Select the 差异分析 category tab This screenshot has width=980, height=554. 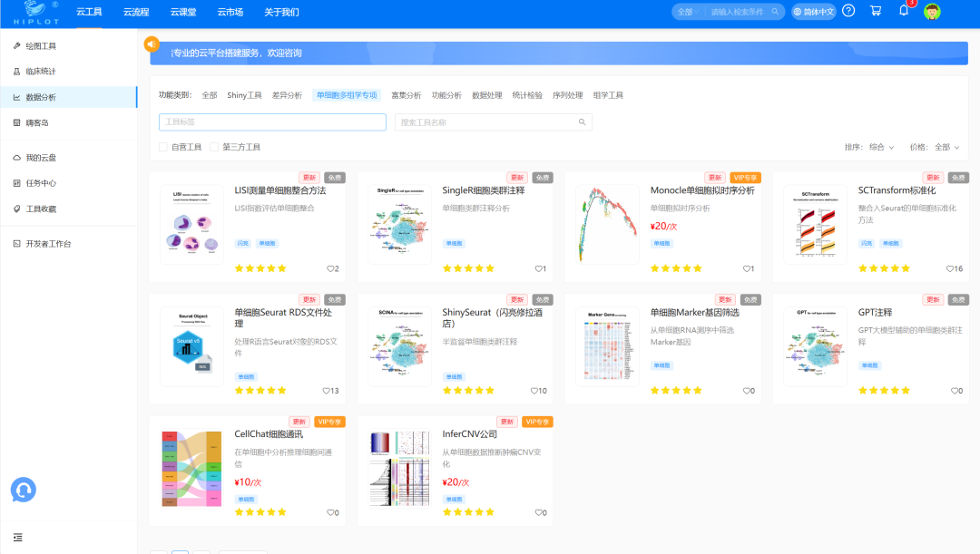(287, 95)
